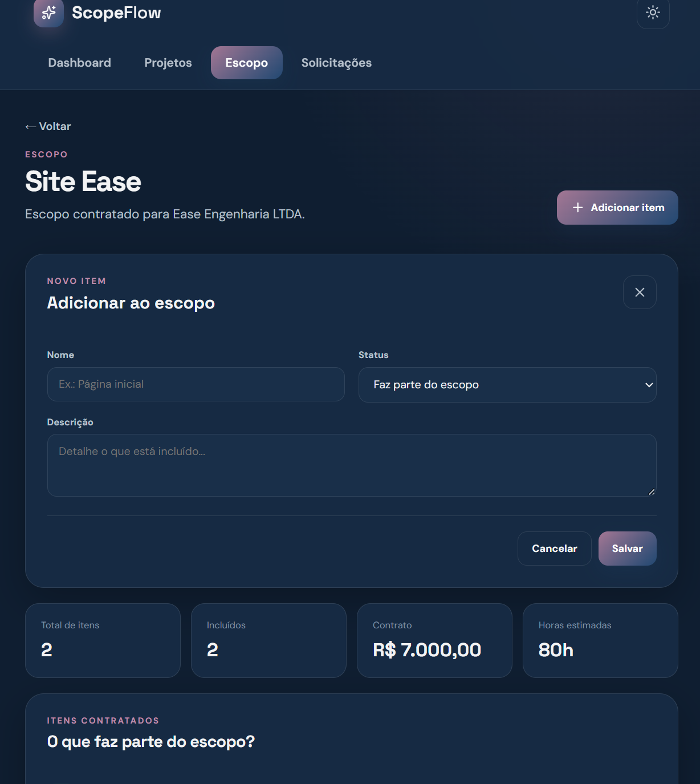Click the O que faz parte do escopo? heading
The width and height of the screenshot is (700, 784).
(151, 742)
